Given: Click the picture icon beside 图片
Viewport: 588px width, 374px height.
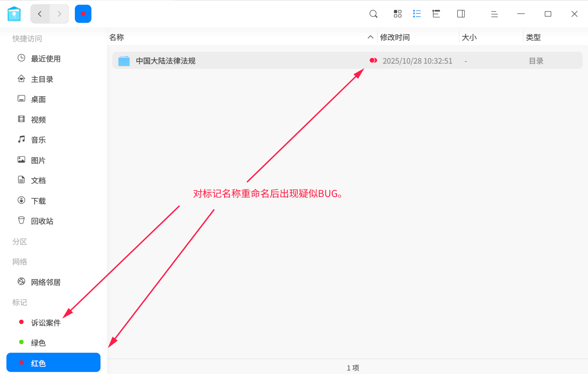Looking at the screenshot, I should click(x=21, y=159).
